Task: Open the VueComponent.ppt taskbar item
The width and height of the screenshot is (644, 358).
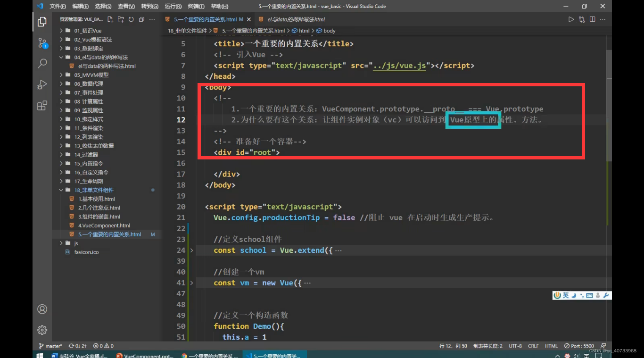Action: (x=145, y=356)
